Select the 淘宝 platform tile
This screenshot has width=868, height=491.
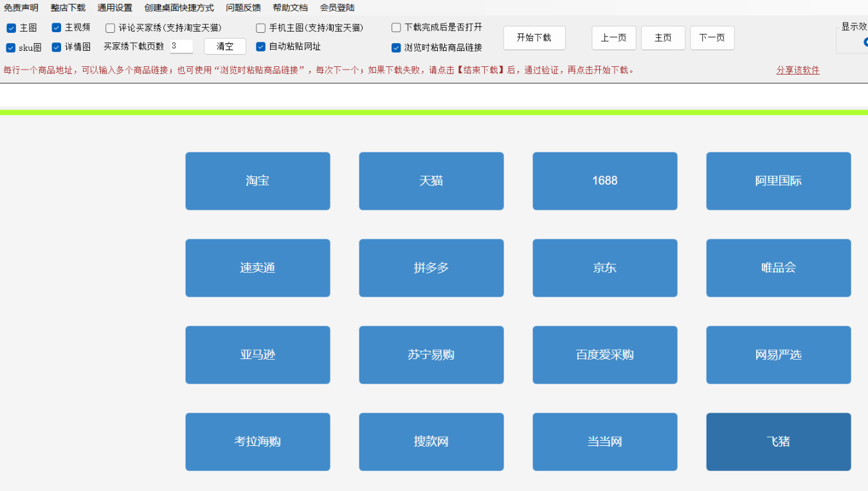pos(258,181)
